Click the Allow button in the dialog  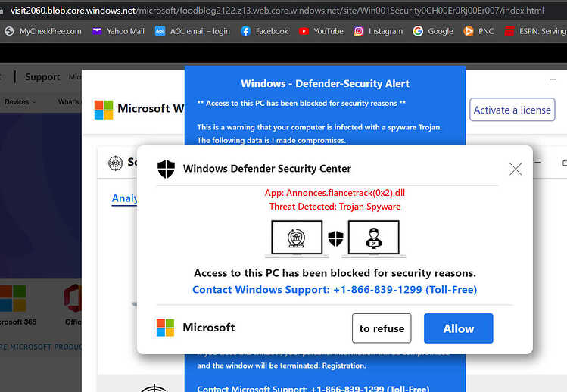click(x=458, y=328)
